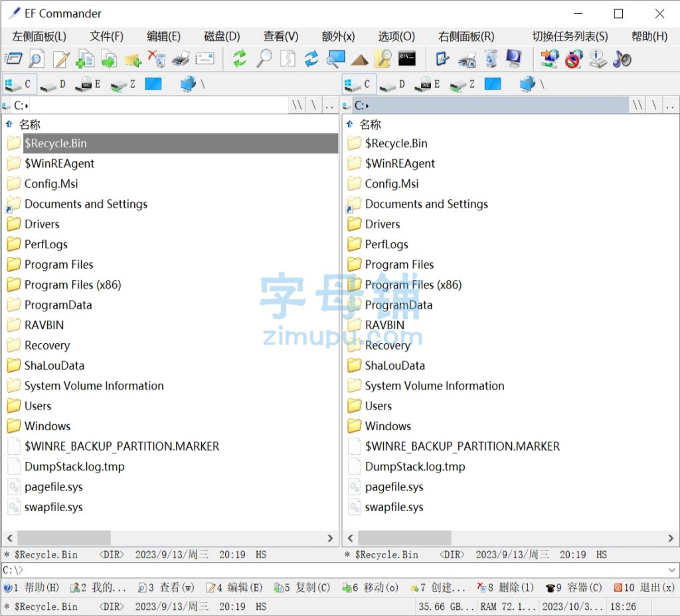Screen dimensions: 680x616
Task: Click the printer-with-camera toolbar icon
Action: [x=467, y=60]
